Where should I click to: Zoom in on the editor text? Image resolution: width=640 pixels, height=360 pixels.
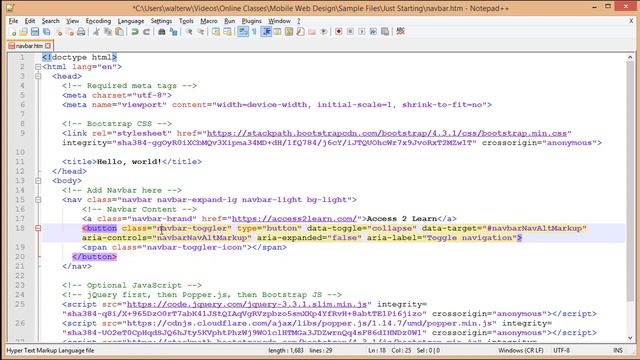point(189,32)
